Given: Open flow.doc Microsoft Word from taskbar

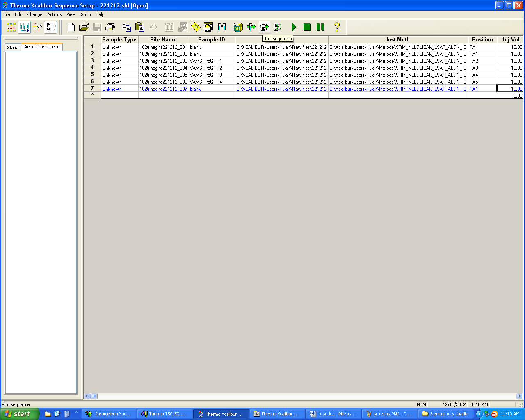Looking at the screenshot, I should tap(333, 414).
